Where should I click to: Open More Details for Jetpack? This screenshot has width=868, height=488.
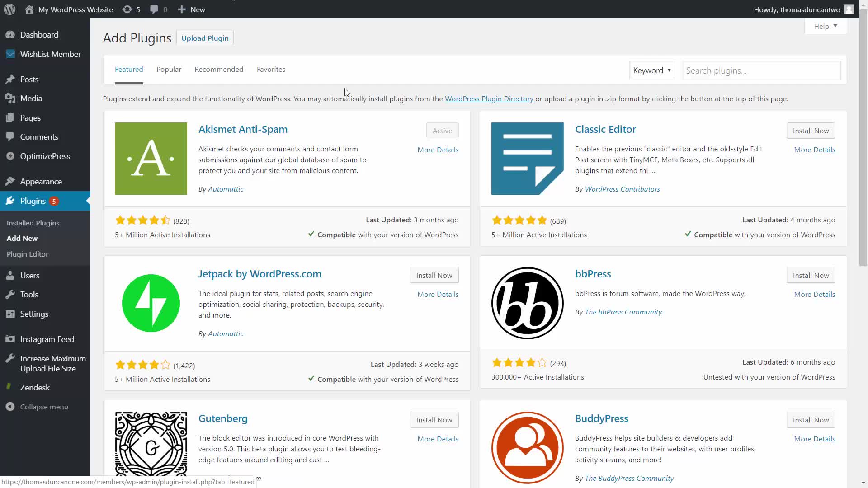[x=438, y=295]
